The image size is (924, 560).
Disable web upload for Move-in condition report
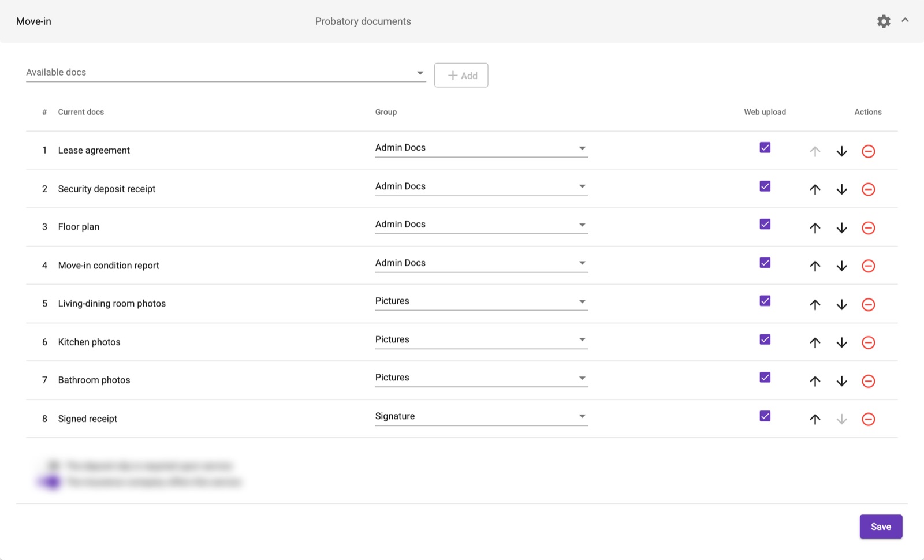pos(765,263)
